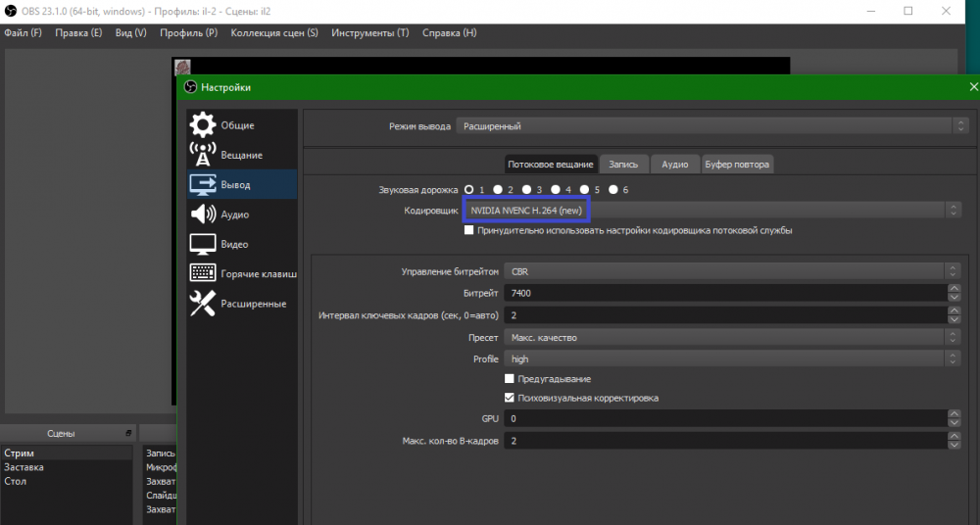Switch to the Запись tab
The width and height of the screenshot is (980, 525).
623,164
